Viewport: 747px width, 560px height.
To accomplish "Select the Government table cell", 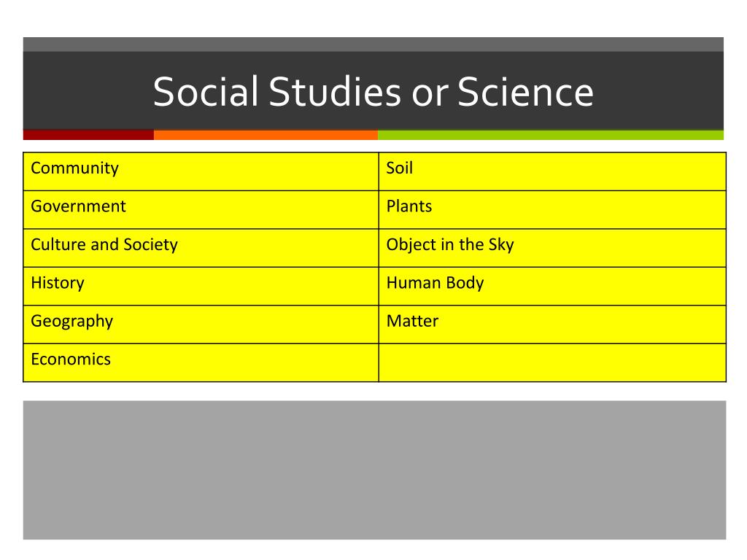I will pyautogui.click(x=201, y=210).
